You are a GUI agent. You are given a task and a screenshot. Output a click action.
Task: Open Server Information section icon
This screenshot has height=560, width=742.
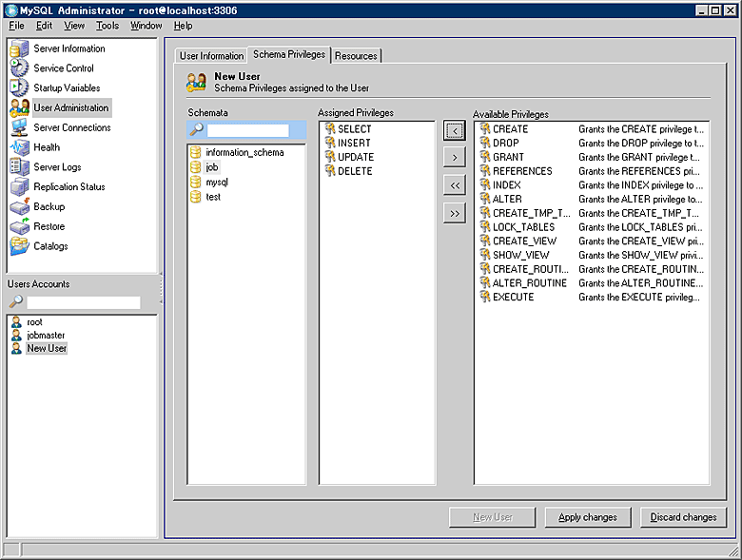(20, 48)
